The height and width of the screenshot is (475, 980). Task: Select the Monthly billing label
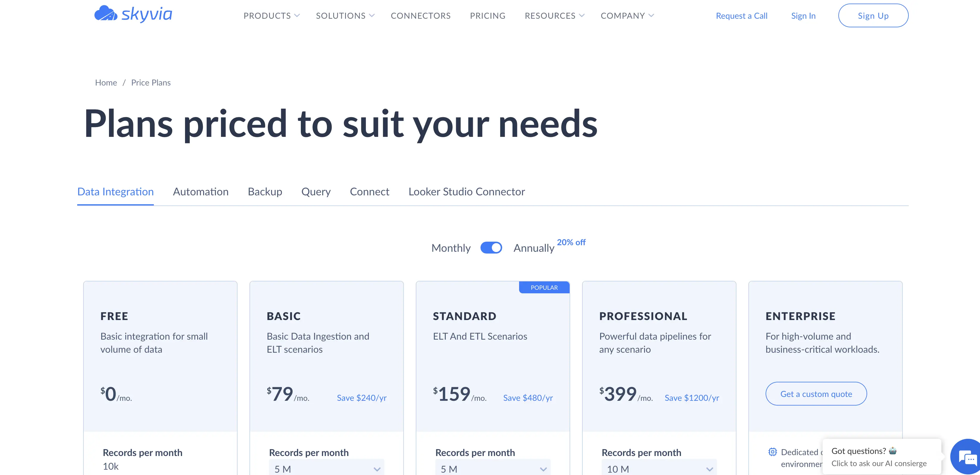451,248
